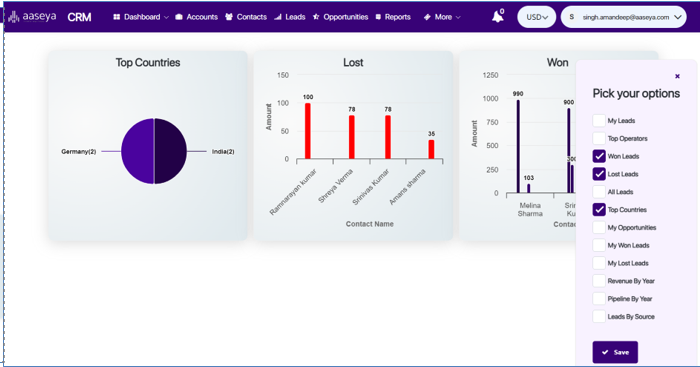Click the red Shreya Verma bar
The height and width of the screenshot is (367, 700).
352,137
